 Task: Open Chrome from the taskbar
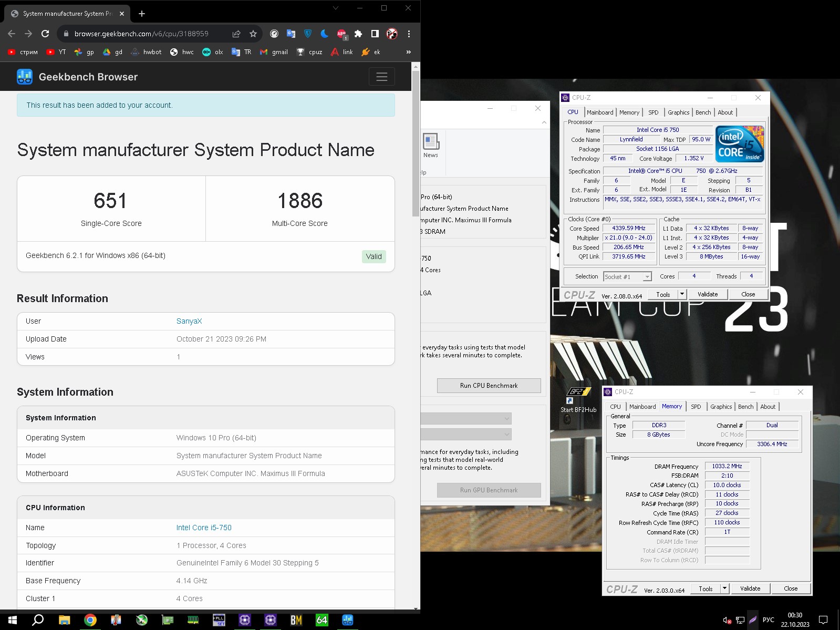[x=90, y=620]
